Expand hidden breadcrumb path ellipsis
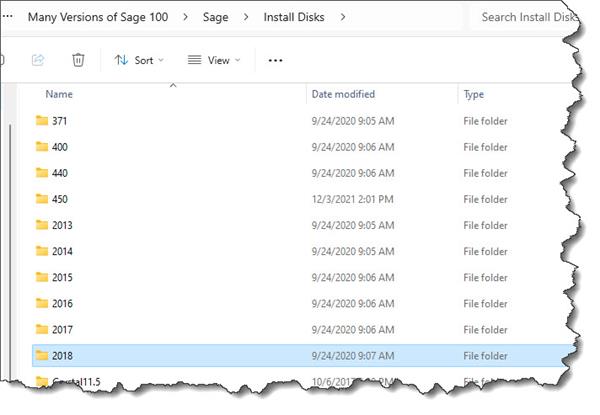Image resolution: width=600 pixels, height=415 pixels. (8, 16)
